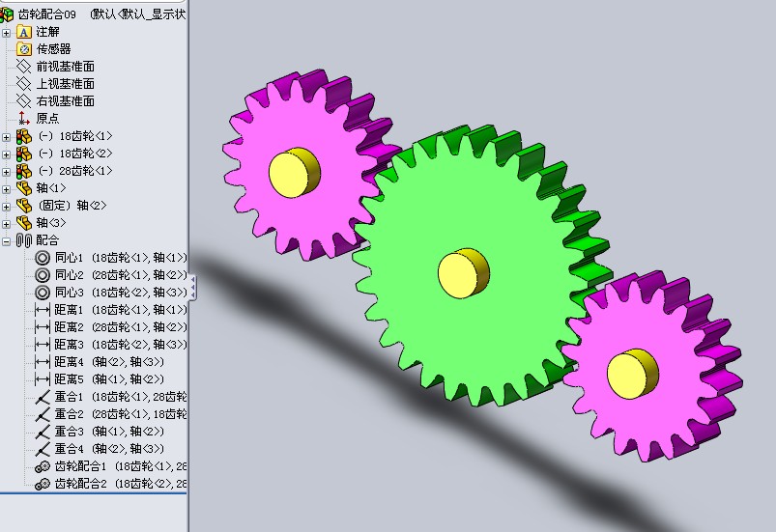Click the concentric mate icon of 同心2
Image resolution: width=776 pixels, height=532 pixels.
pyautogui.click(x=43, y=275)
